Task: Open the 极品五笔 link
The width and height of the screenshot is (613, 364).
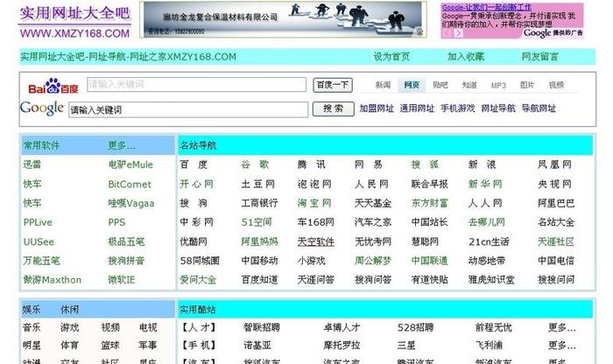Action: pyautogui.click(x=126, y=241)
